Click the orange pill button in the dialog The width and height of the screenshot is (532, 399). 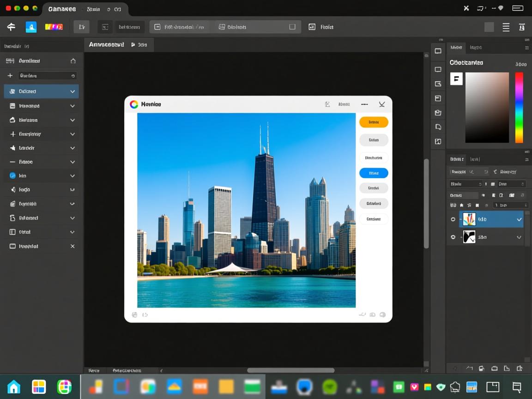click(x=374, y=122)
